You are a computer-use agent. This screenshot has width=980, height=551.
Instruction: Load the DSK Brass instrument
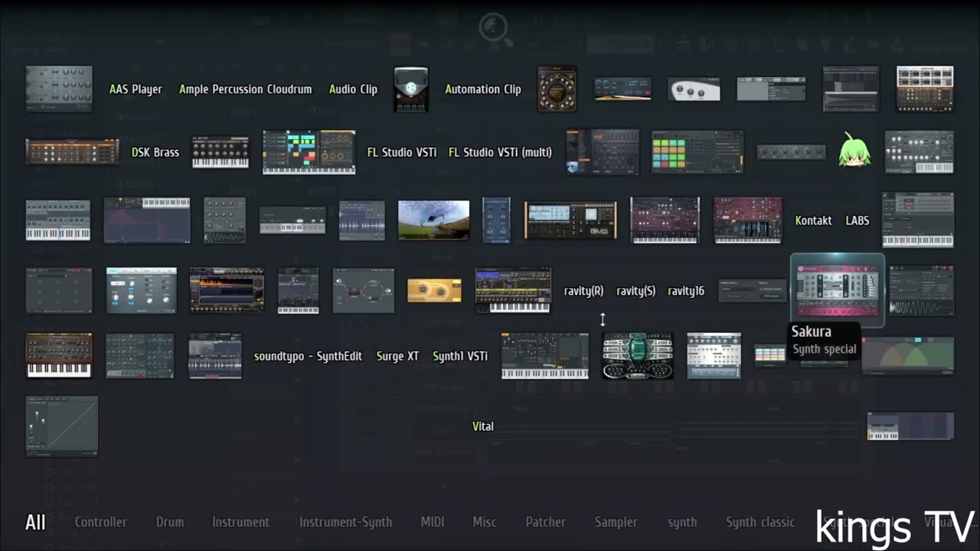[155, 152]
